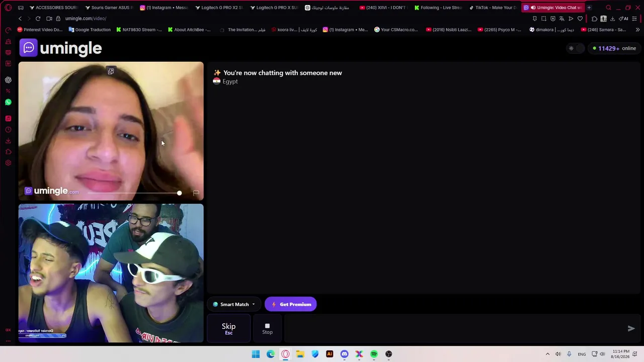
Task: Open Google Traduction bookmark
Action: (90, 30)
